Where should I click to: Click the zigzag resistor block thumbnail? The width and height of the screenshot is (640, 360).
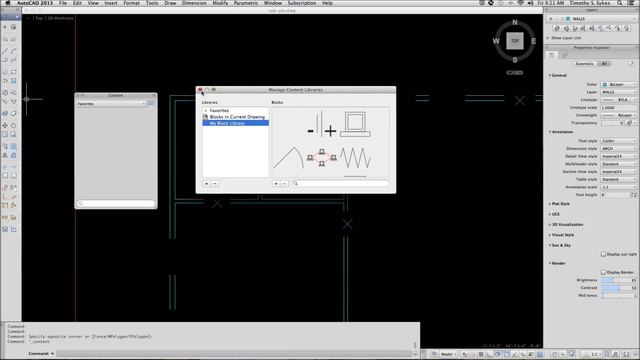(355, 158)
